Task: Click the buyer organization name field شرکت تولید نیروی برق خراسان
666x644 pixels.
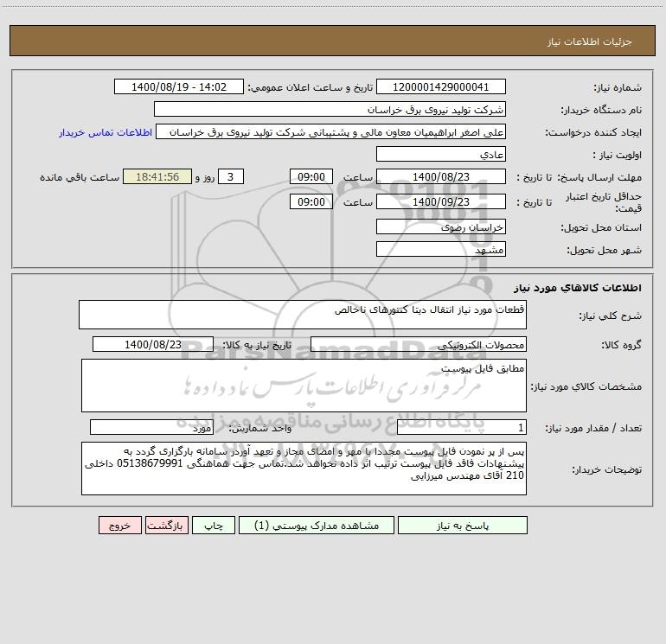Action: [330, 109]
